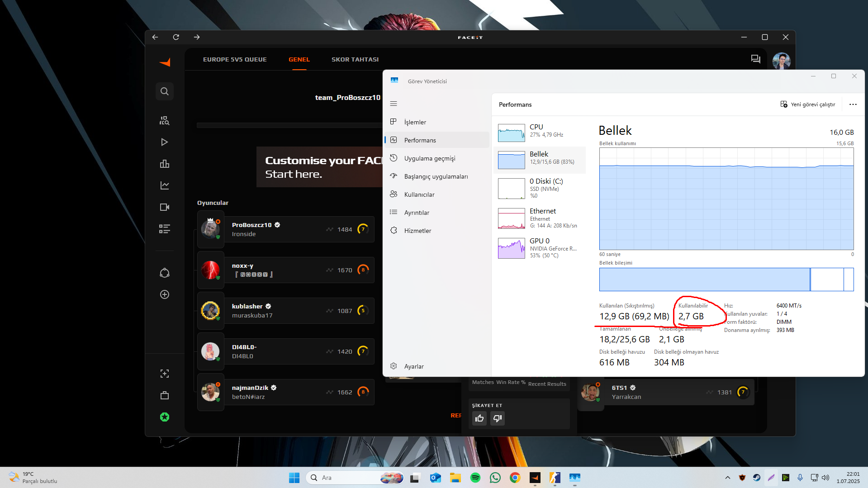868x488 pixels.
Task: Switch to the SKOR TAHTASI tab
Action: 355,59
